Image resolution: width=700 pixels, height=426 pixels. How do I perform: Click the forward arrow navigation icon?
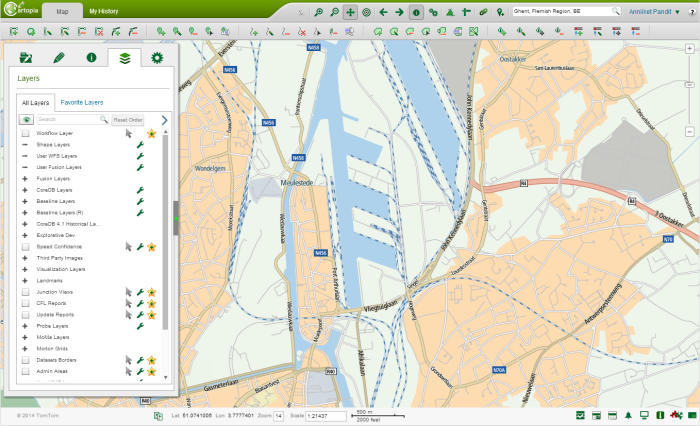click(x=399, y=13)
